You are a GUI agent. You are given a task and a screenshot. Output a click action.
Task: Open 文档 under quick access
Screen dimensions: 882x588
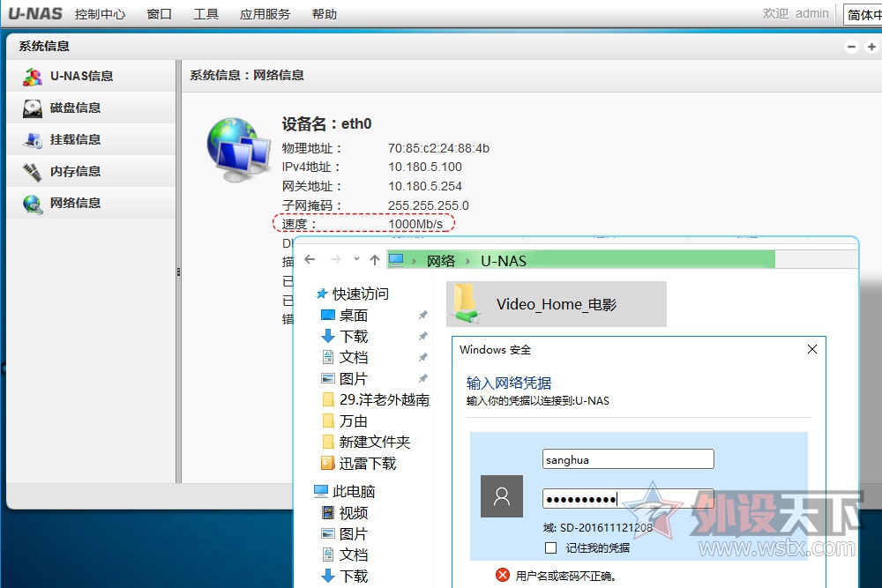354,358
